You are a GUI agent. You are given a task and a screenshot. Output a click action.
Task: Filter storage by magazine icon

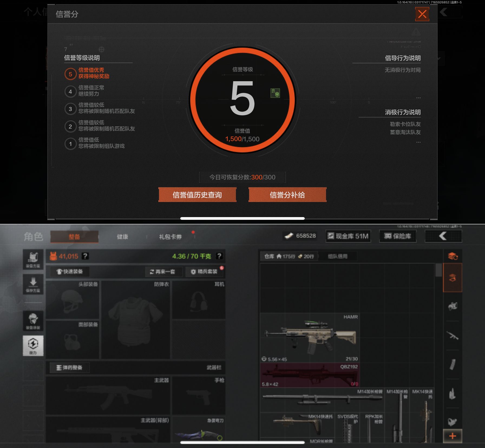coord(452,364)
